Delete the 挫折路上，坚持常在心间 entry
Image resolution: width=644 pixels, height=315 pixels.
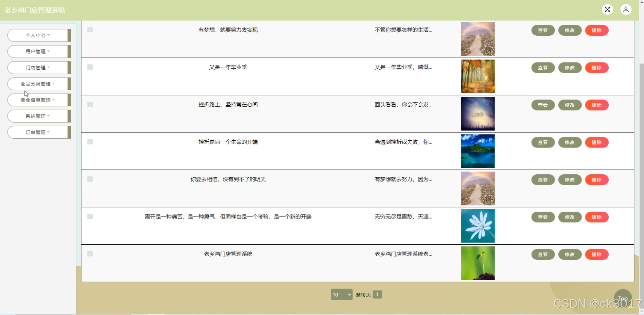coord(597,105)
